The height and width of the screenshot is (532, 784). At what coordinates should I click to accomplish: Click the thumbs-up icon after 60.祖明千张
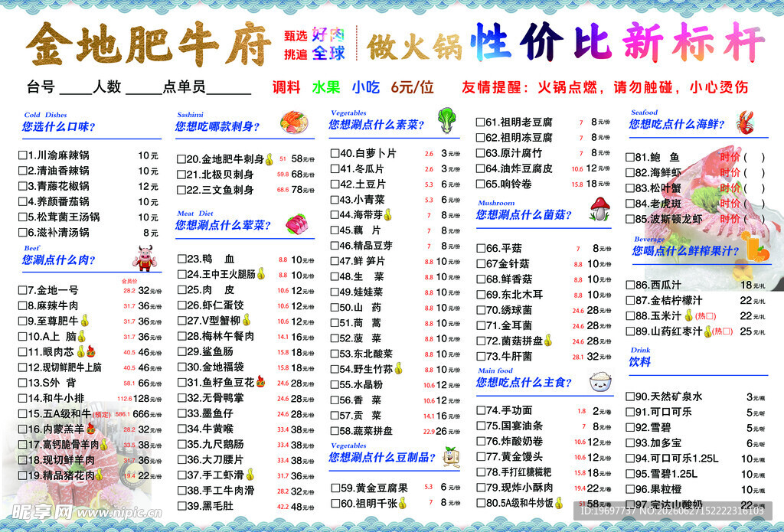pyautogui.click(x=403, y=503)
